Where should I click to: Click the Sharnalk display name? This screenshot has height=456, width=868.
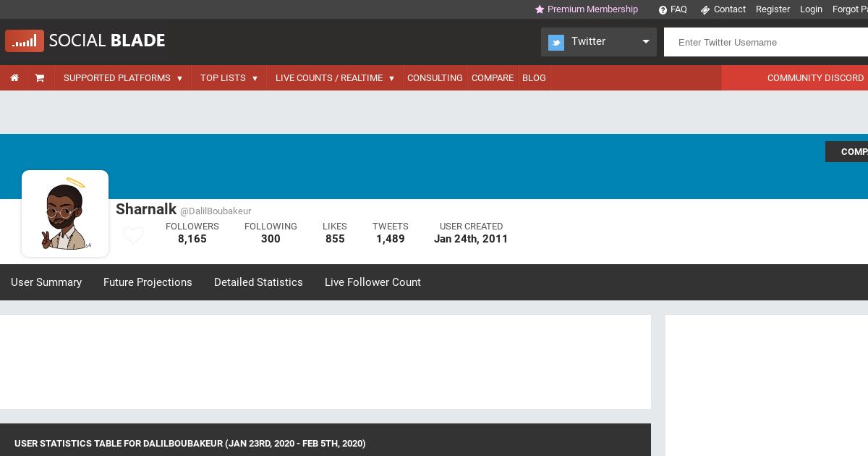[146, 209]
